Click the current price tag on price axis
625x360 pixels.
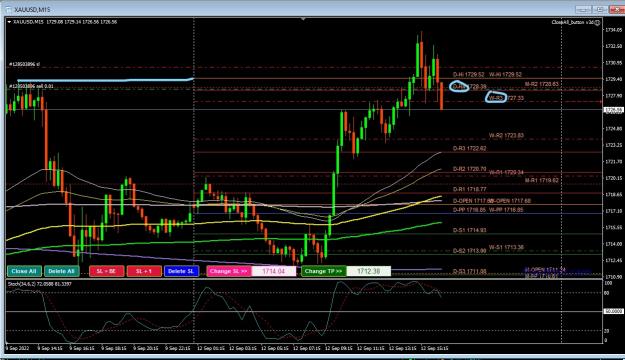(x=613, y=110)
